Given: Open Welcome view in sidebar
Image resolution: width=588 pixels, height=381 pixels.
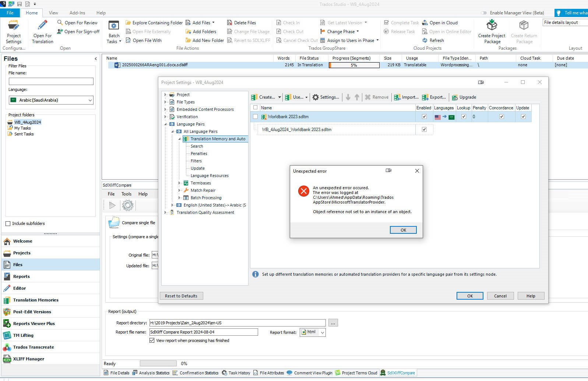Looking at the screenshot, I should tap(51, 241).
